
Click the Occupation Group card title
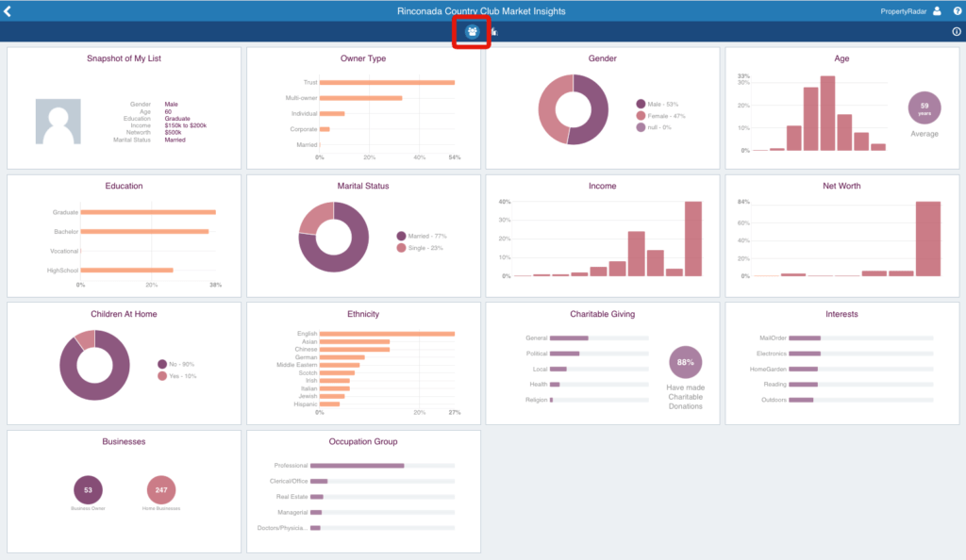coord(363,441)
